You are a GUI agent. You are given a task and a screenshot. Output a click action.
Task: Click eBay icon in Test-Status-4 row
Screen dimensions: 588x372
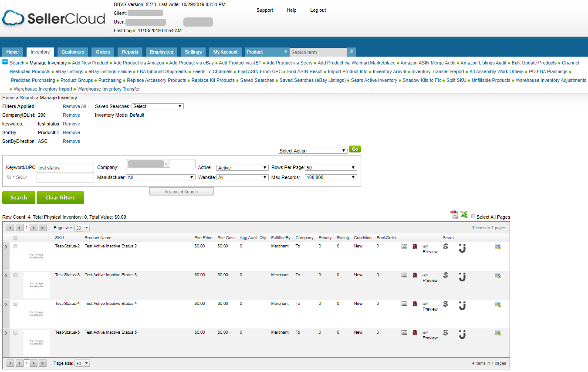(x=426, y=304)
